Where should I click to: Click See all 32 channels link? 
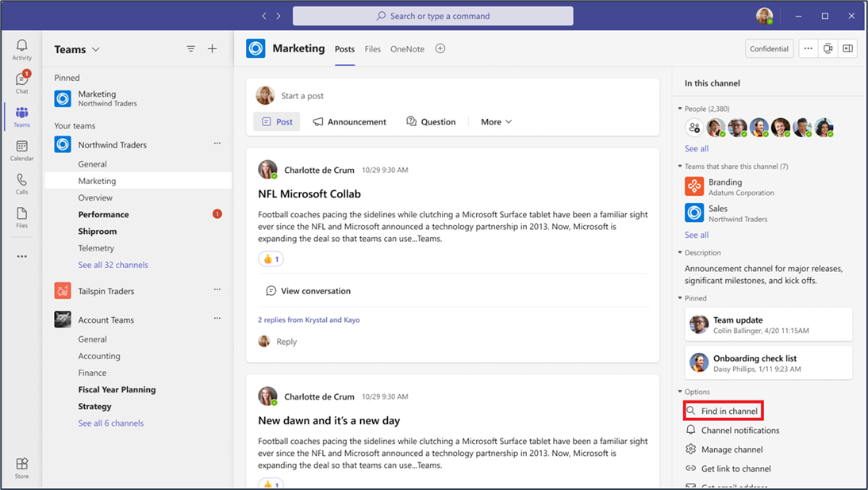[113, 265]
